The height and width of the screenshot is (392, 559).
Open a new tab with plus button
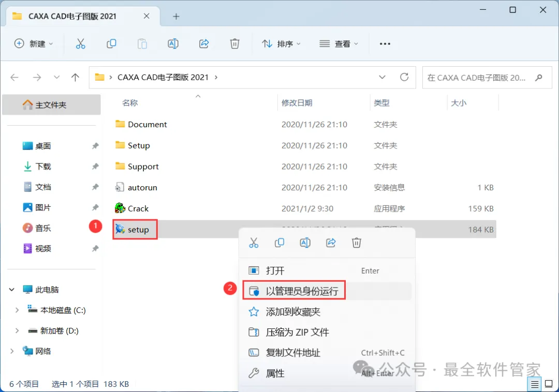click(x=176, y=17)
